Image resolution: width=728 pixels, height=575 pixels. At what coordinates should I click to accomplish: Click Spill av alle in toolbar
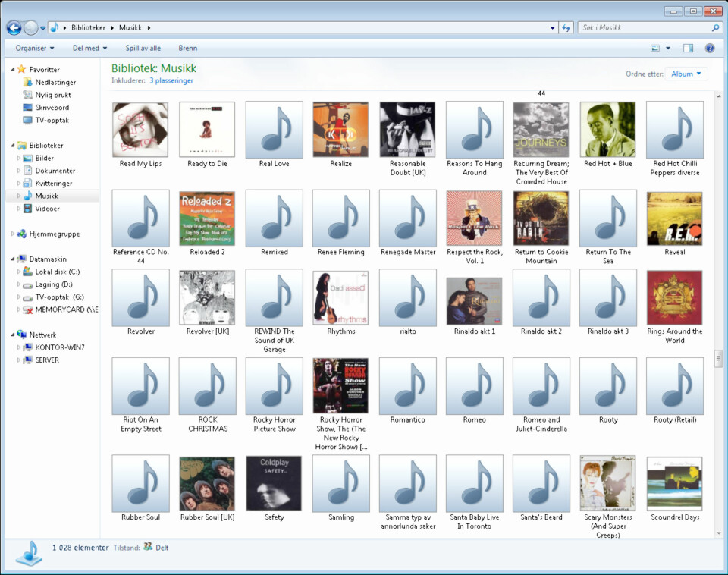pos(143,49)
